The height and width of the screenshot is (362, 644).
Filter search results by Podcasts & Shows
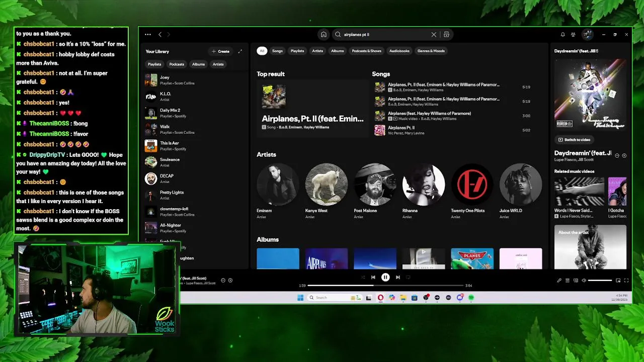click(x=367, y=51)
